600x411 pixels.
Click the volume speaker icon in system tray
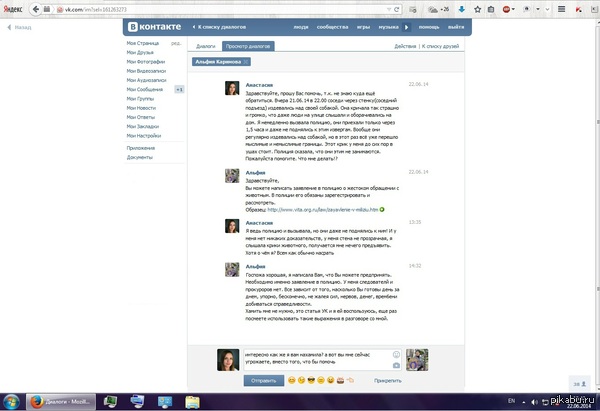coord(534,402)
